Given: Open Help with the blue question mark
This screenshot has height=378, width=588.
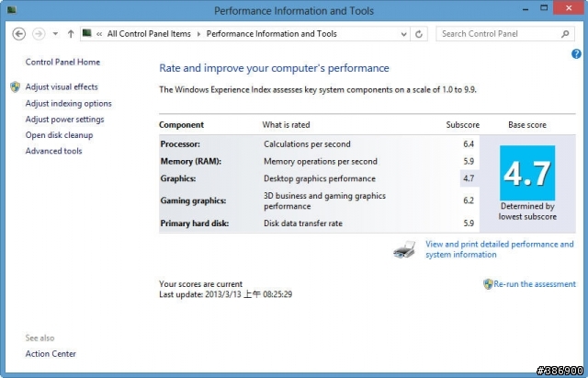Looking at the screenshot, I should [576, 54].
